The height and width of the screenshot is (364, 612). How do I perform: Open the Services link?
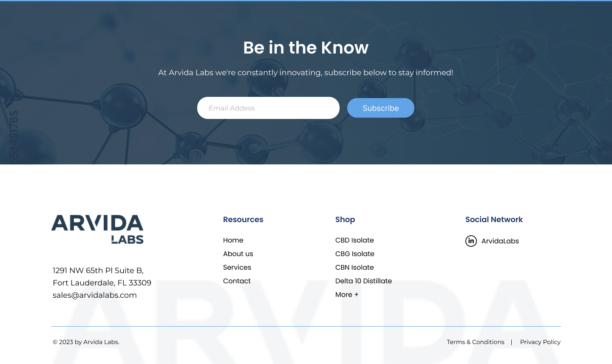pos(237,267)
